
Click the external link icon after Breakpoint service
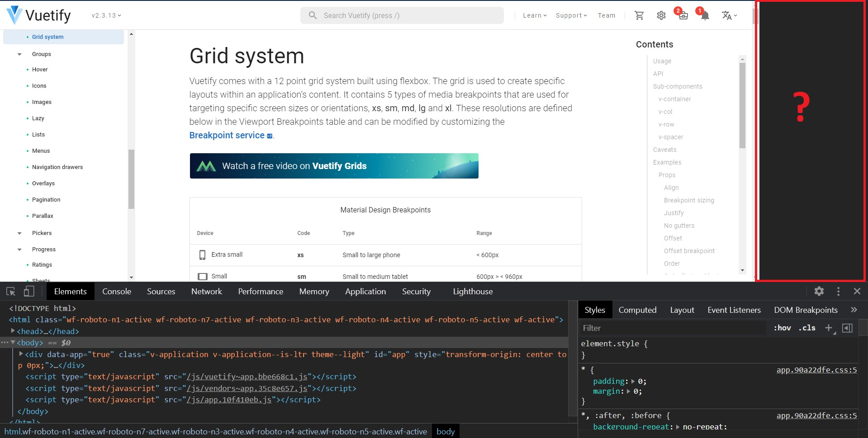pyautogui.click(x=270, y=136)
